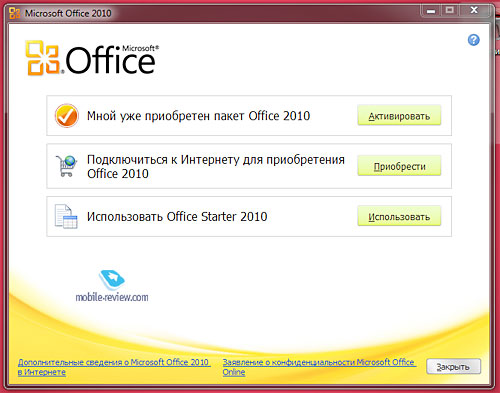Image resolution: width=500 pixels, height=393 pixels.
Task: Open the blue help question mark icon
Action: point(474,40)
